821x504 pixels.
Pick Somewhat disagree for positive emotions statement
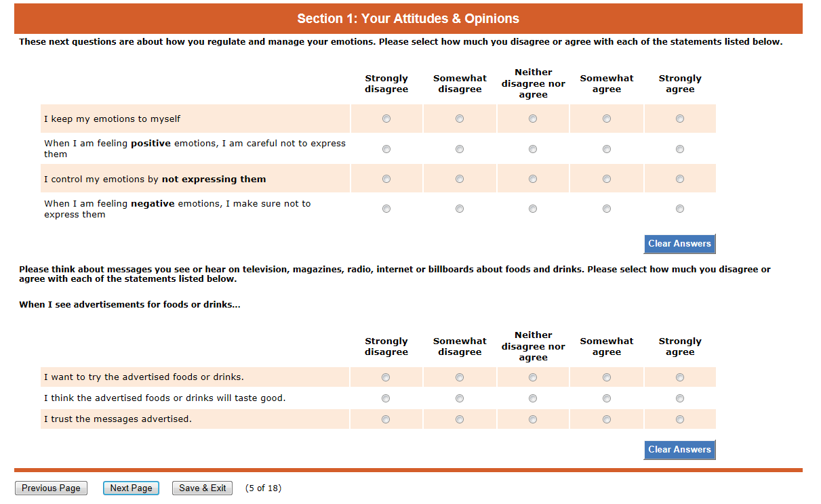(460, 149)
